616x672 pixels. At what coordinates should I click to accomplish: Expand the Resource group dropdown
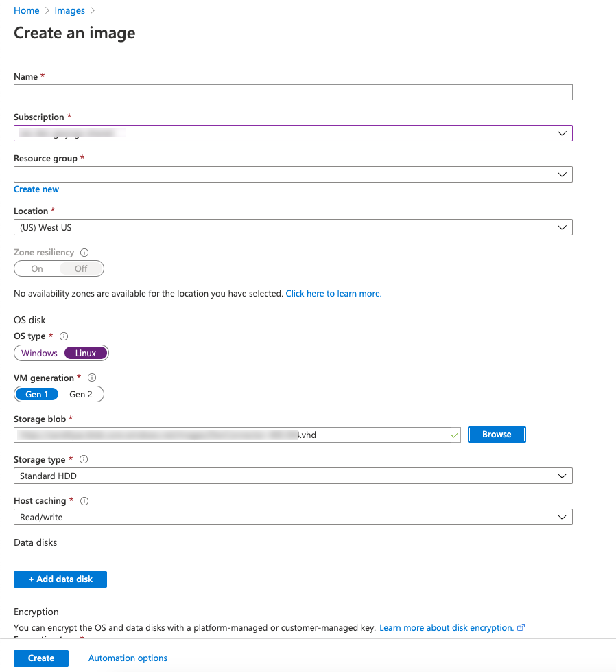tap(293, 174)
